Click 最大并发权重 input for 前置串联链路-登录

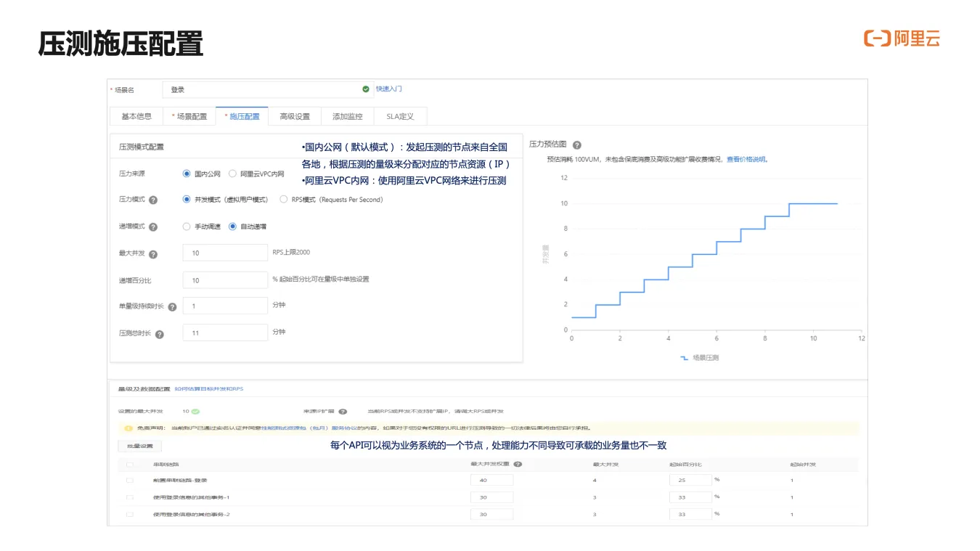coord(491,480)
